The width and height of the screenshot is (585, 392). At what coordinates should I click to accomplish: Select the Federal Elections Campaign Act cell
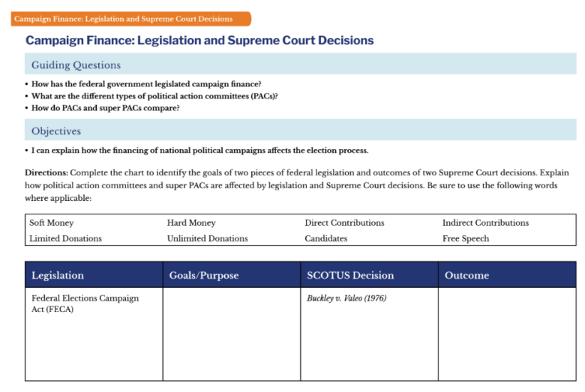pos(85,304)
